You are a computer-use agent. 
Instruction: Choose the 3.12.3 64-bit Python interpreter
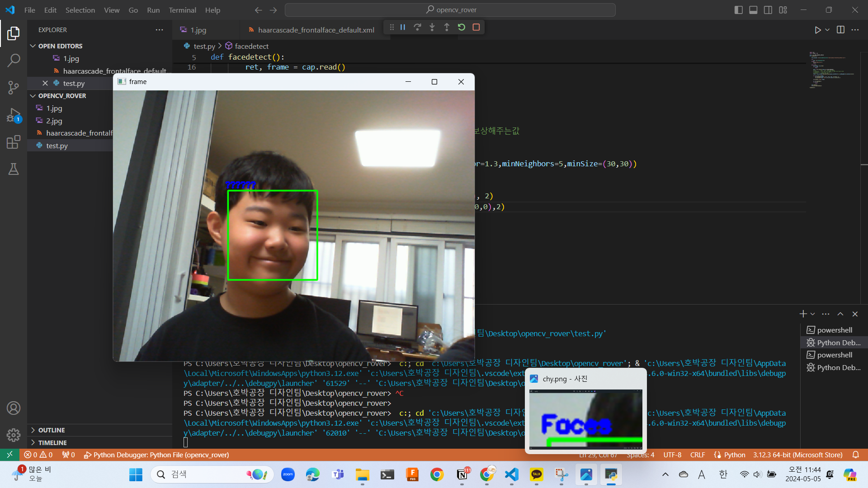pos(797,455)
